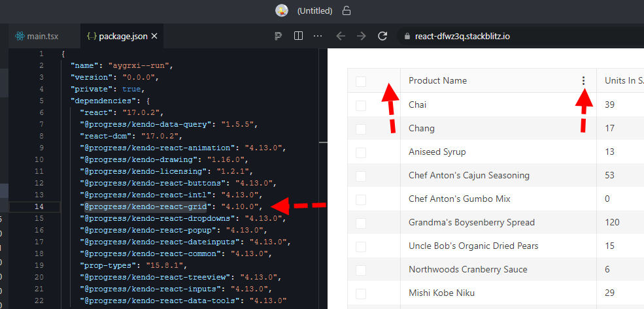Go forward in the preview browser
The image size is (644, 309).
point(361,36)
